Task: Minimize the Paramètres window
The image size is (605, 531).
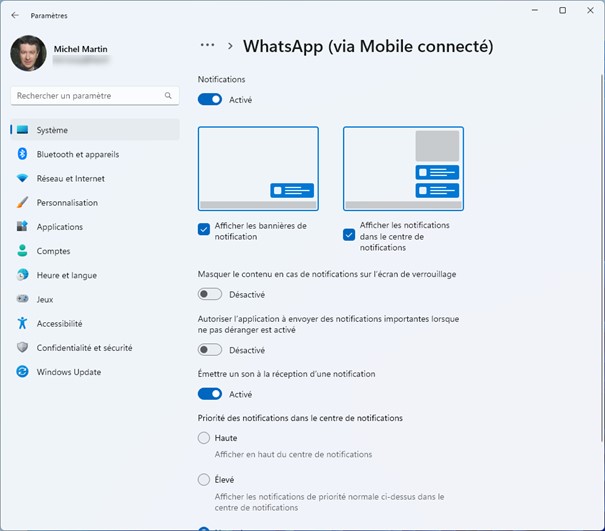Action: tap(535, 10)
